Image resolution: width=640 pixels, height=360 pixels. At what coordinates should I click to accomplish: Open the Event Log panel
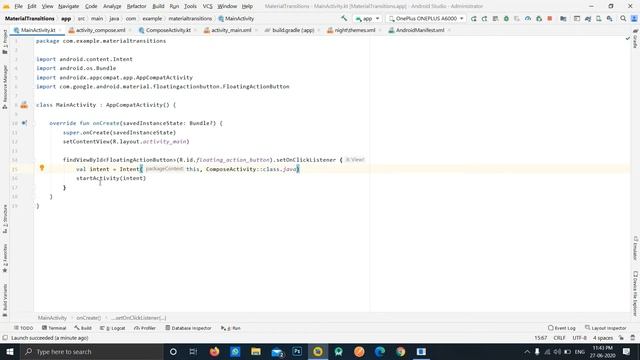coord(562,328)
